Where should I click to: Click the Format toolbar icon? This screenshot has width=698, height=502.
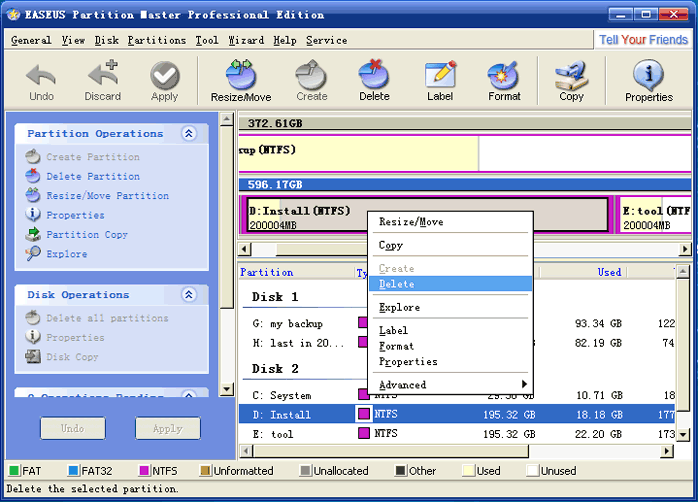click(x=504, y=81)
